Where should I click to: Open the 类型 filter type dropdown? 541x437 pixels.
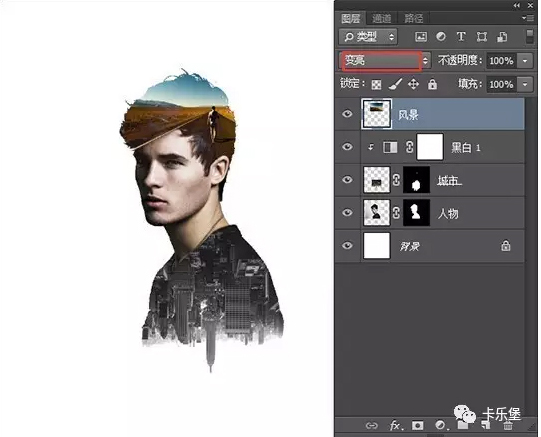368,37
